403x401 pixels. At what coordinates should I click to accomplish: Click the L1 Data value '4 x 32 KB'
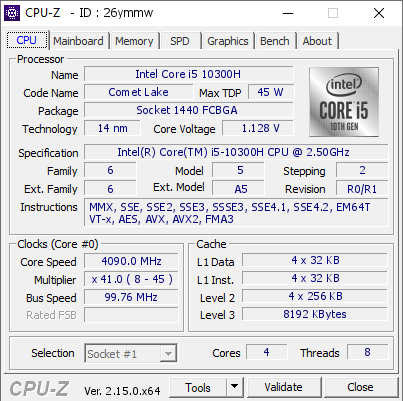pyautogui.click(x=315, y=260)
